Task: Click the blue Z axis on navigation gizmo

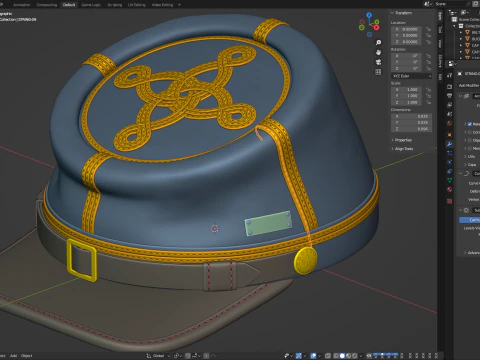Action: [369, 15]
